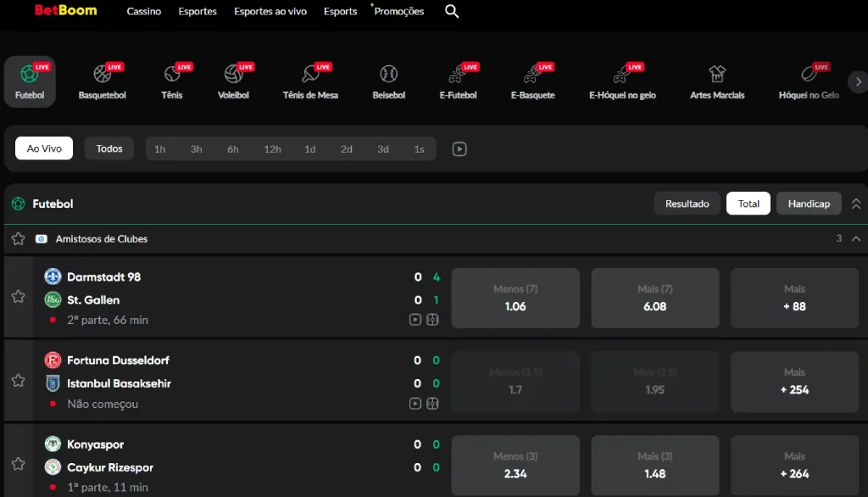Open Esportes ao vivo menu
Image resolution: width=868 pixels, height=497 pixels.
coord(270,11)
